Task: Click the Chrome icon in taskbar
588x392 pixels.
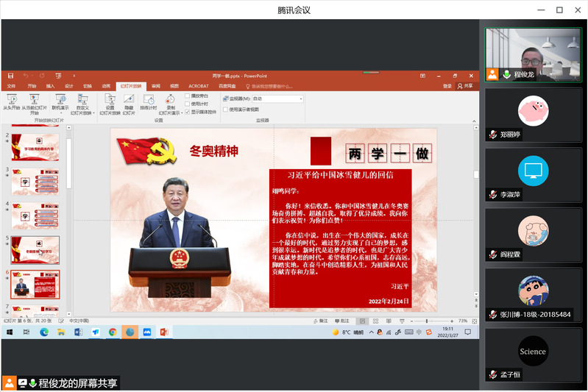Action: (113, 332)
